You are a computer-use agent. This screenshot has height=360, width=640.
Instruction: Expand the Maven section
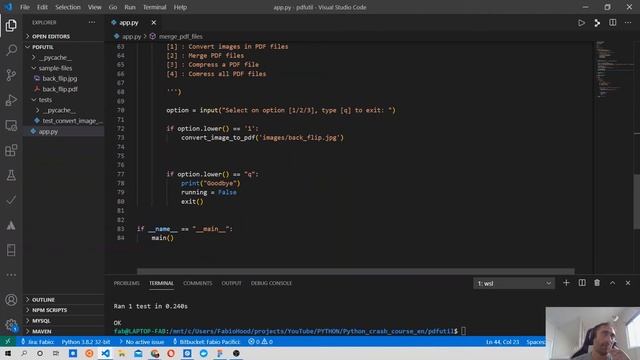64,331
